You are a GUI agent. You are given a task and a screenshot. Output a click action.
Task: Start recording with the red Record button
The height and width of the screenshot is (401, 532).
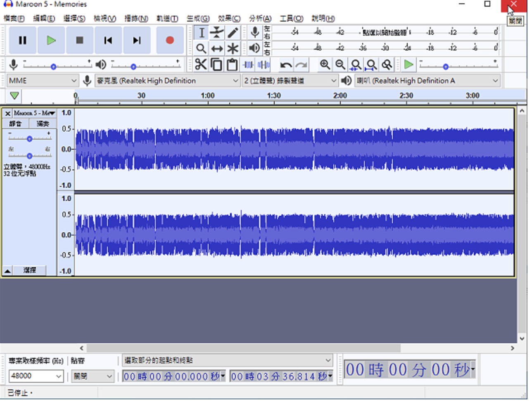(x=170, y=41)
